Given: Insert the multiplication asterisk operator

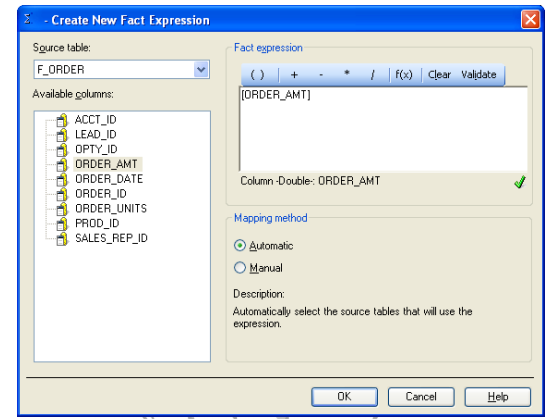Looking at the screenshot, I should click(x=347, y=74).
